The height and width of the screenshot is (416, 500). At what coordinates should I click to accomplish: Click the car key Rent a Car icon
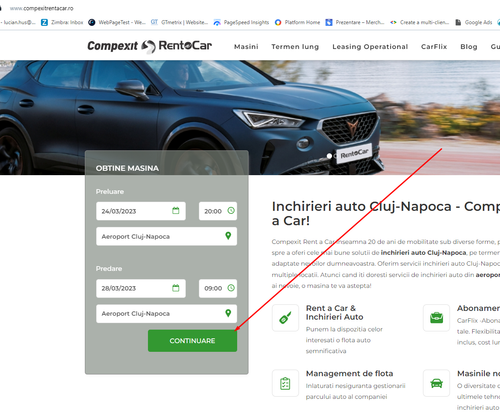point(285,318)
